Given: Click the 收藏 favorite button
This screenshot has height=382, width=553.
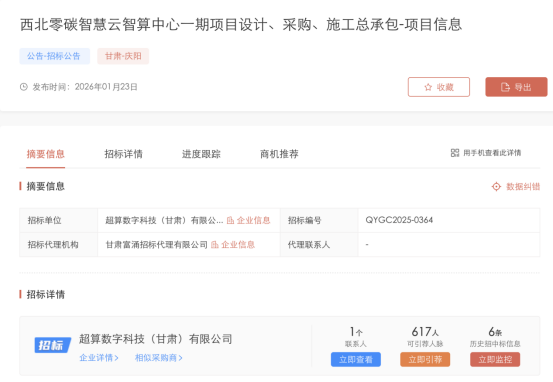Looking at the screenshot, I should click(439, 87).
